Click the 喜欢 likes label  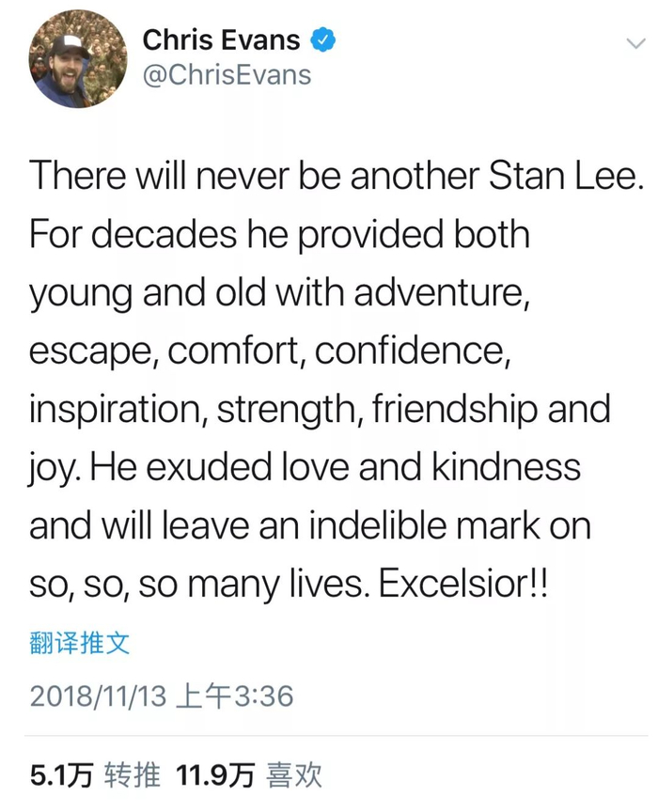click(x=294, y=775)
